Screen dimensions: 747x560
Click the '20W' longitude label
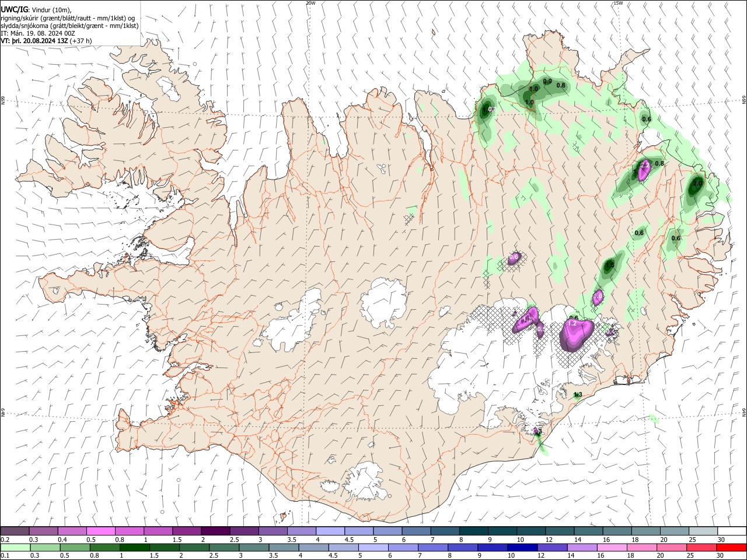(310, 3)
